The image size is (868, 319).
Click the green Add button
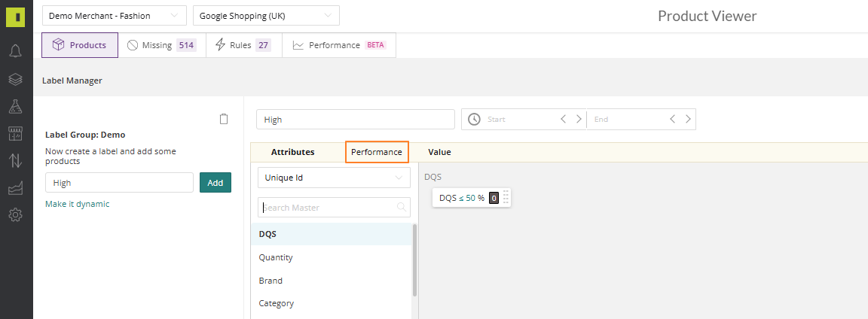215,182
